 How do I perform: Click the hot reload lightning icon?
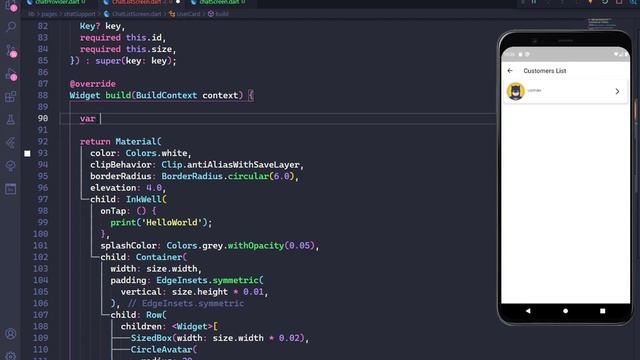click(590, 2)
